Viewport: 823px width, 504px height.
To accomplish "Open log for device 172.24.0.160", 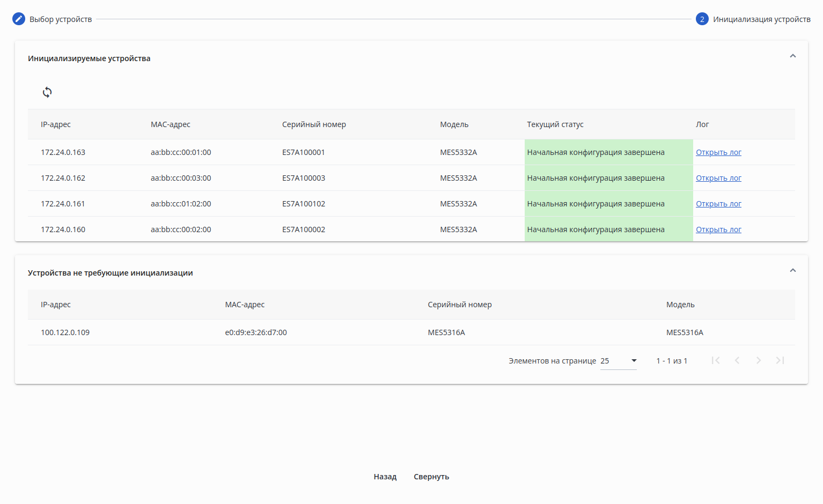I will pyautogui.click(x=718, y=229).
